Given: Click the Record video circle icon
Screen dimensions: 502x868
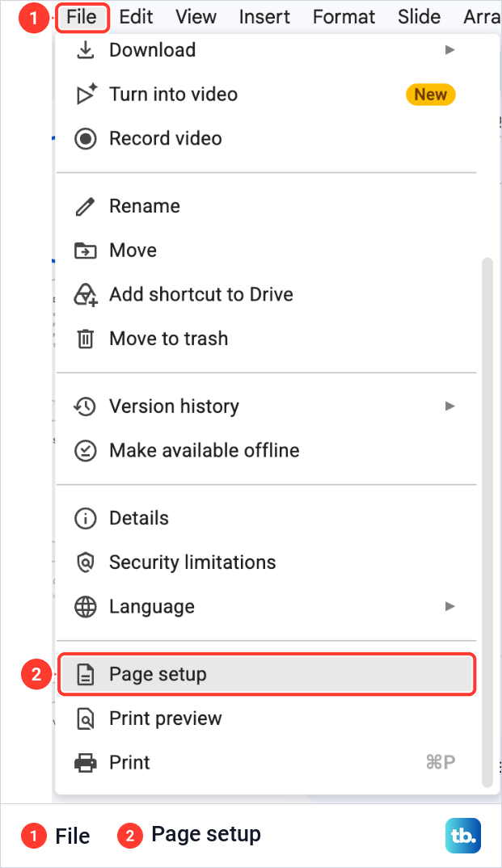Looking at the screenshot, I should tap(85, 138).
